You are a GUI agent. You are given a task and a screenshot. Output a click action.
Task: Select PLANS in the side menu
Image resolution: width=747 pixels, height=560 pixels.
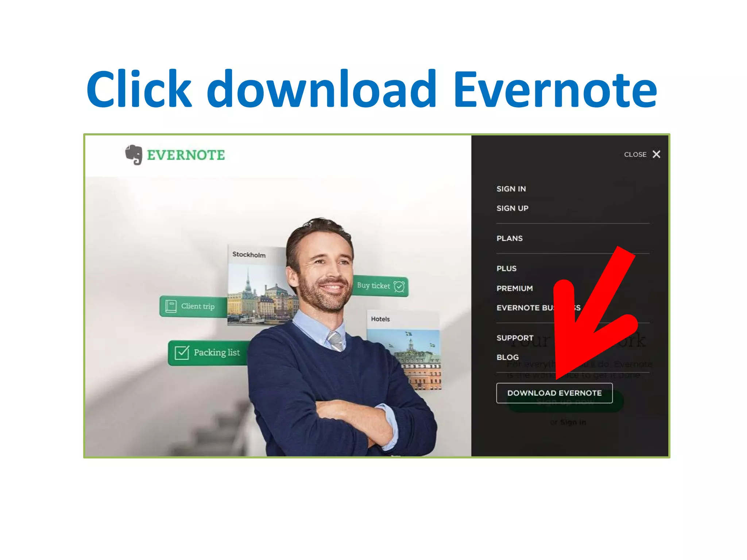point(510,238)
